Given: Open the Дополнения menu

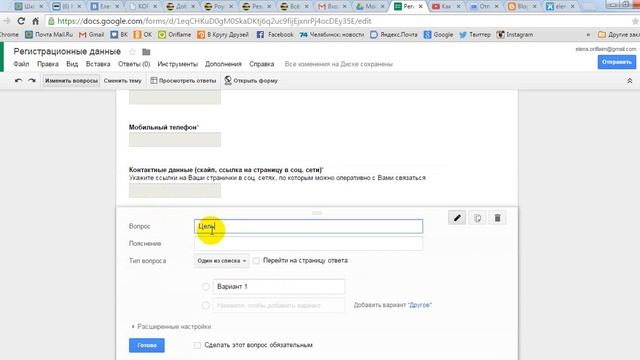Looking at the screenshot, I should [x=223, y=64].
